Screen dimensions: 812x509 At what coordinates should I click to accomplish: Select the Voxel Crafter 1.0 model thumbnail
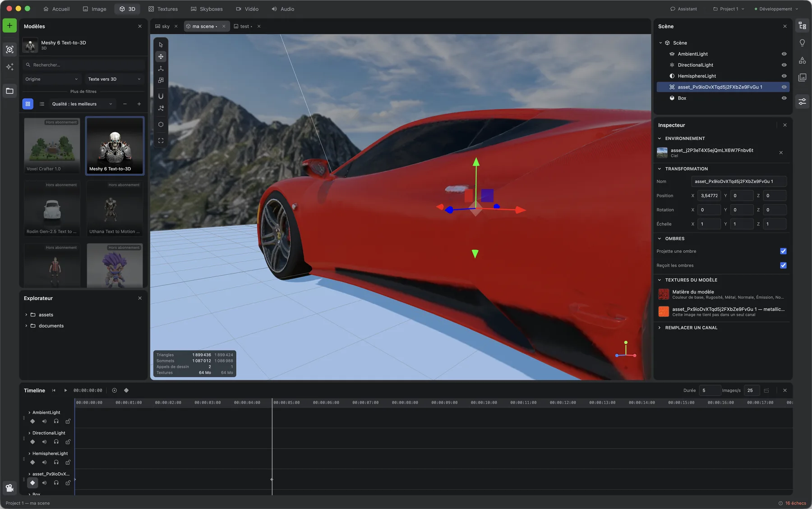pyautogui.click(x=52, y=146)
